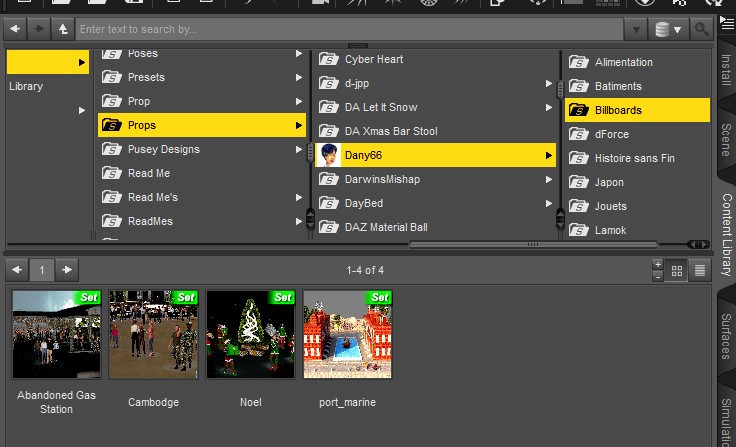Click the horizontal scrollbar of folder columns

click(533, 245)
